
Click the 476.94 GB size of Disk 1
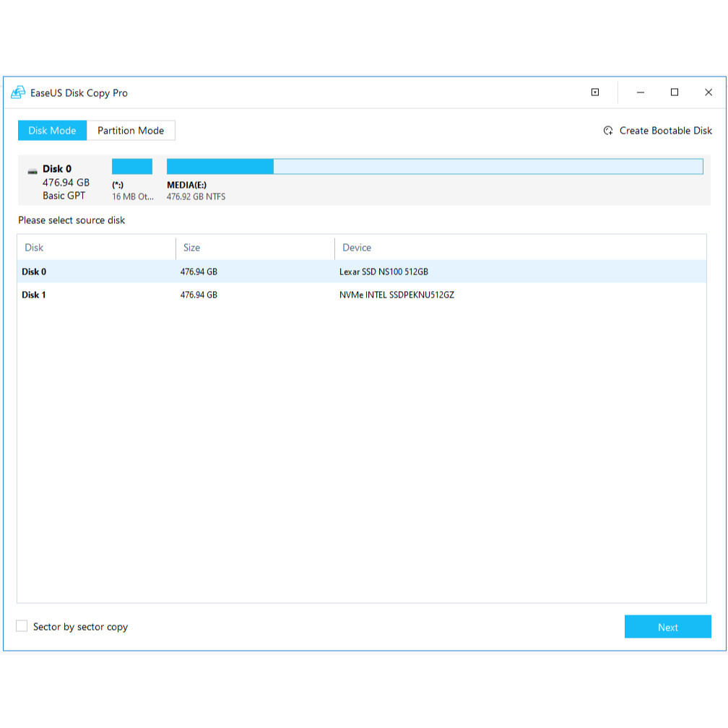(x=199, y=295)
